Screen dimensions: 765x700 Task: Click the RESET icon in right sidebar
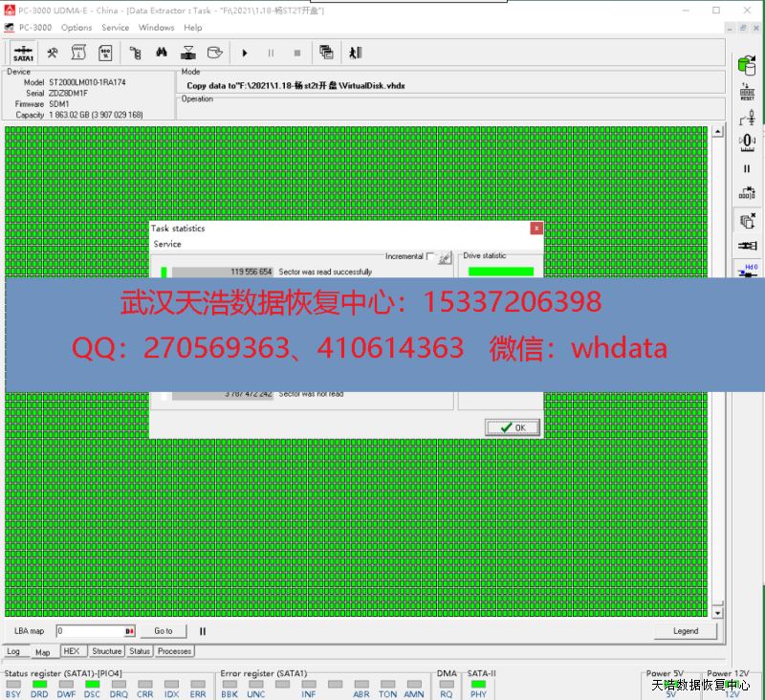(747, 92)
